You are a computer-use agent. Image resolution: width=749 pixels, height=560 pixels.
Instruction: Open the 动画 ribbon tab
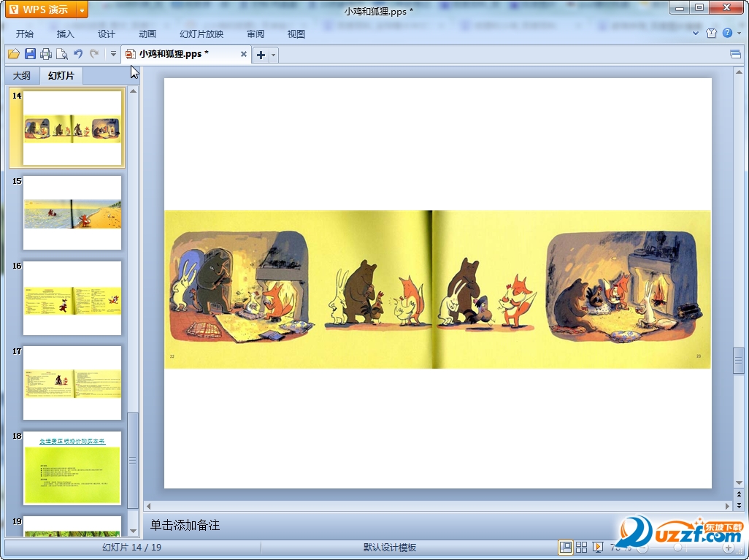pos(147,34)
